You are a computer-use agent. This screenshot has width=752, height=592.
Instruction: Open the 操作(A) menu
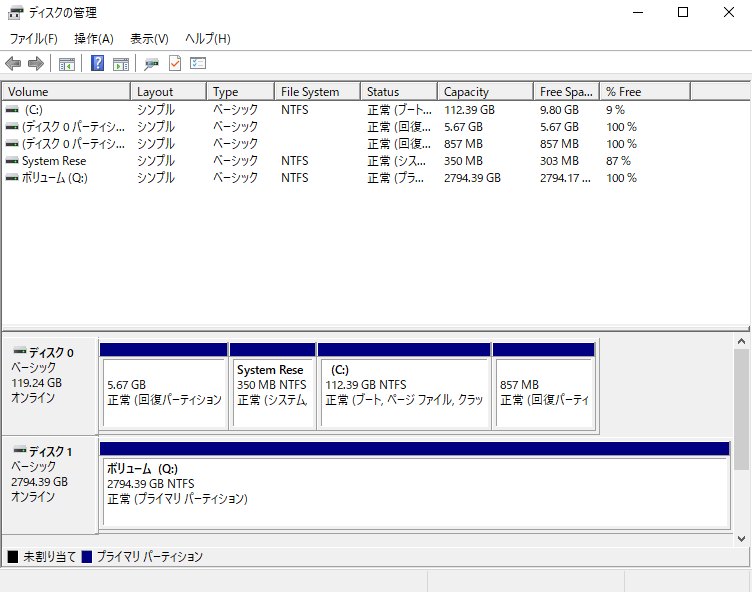(93, 39)
